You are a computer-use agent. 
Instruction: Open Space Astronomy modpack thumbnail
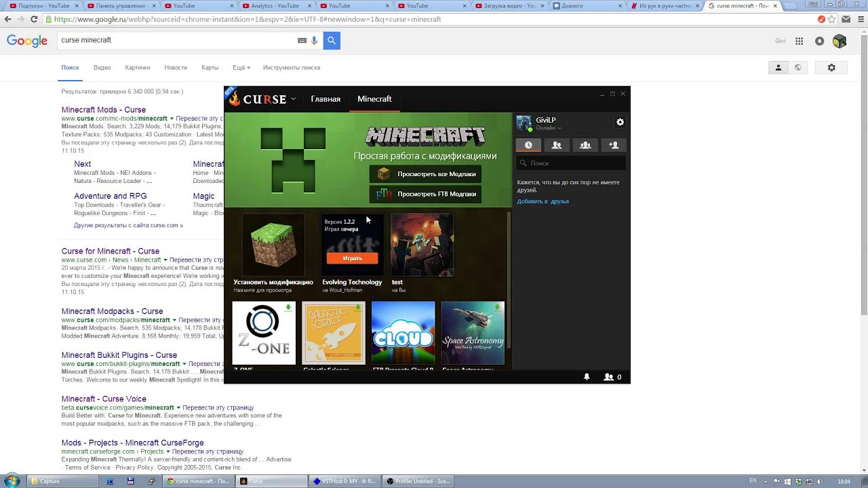[x=473, y=333]
